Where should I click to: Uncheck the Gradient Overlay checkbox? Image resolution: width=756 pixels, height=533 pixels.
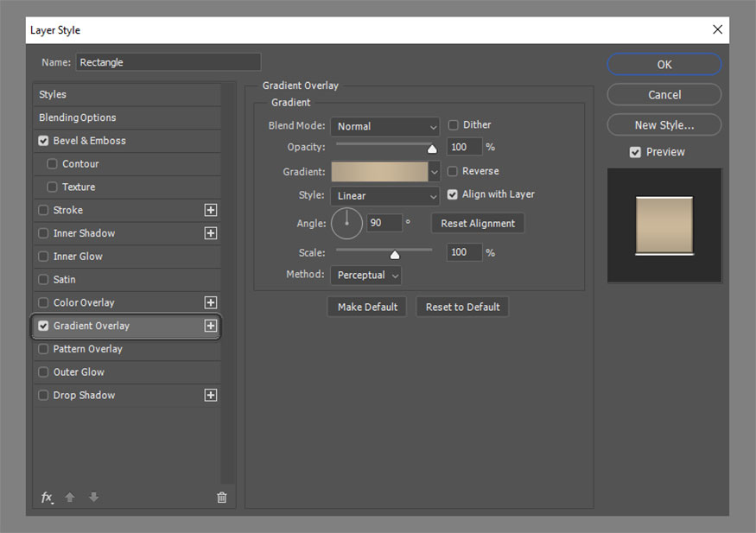coord(43,326)
